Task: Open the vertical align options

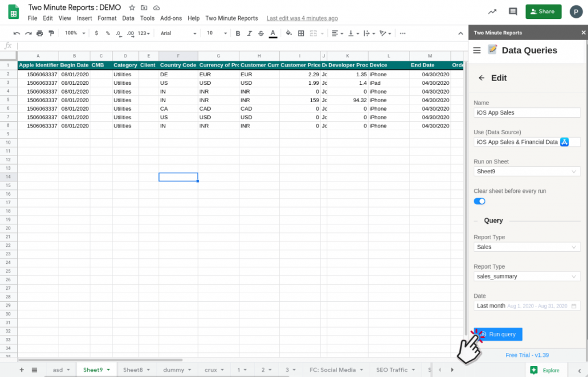Action: click(x=353, y=33)
